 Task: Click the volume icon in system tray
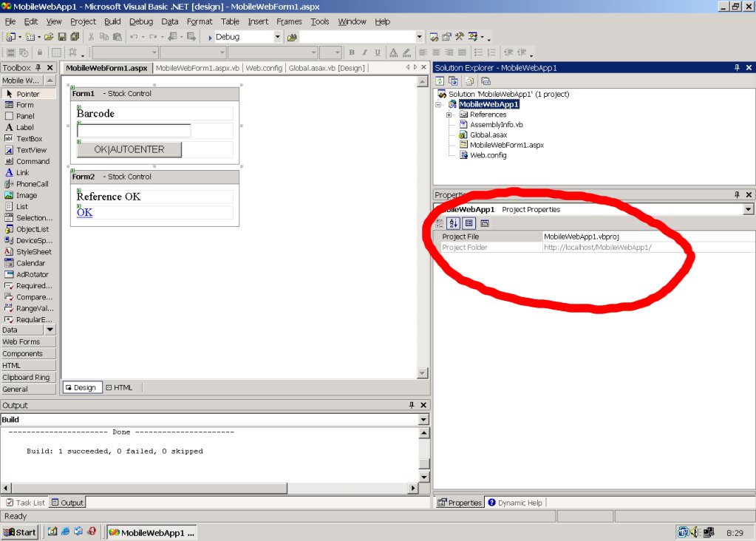pyautogui.click(x=695, y=532)
